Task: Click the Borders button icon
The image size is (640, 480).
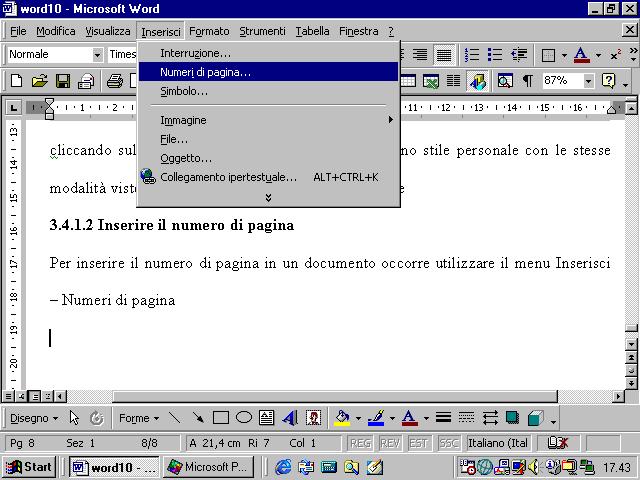Action: pyautogui.click(x=548, y=55)
